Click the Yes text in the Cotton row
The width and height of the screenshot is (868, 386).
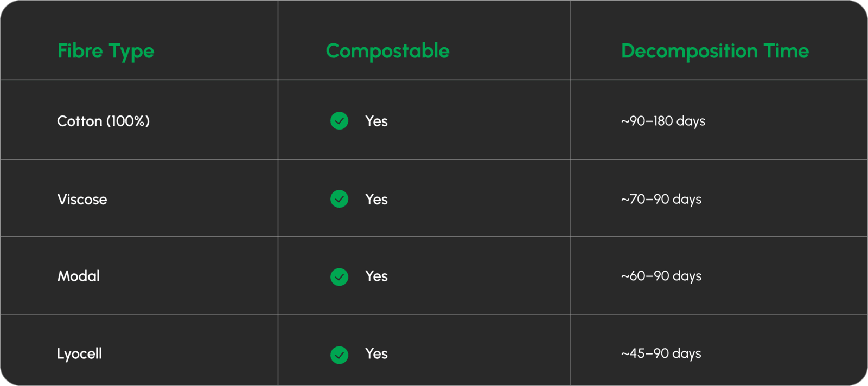(x=376, y=121)
